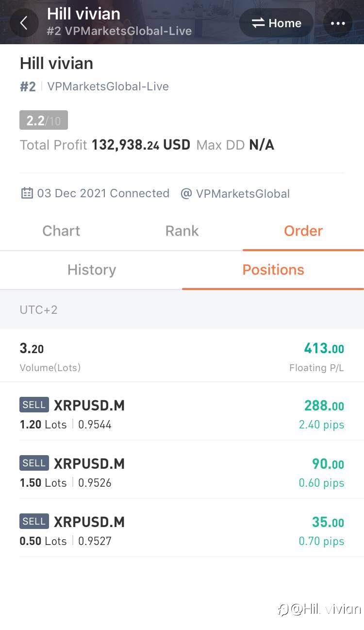Tap the Total Profit 132,938.24 USD value

point(141,145)
